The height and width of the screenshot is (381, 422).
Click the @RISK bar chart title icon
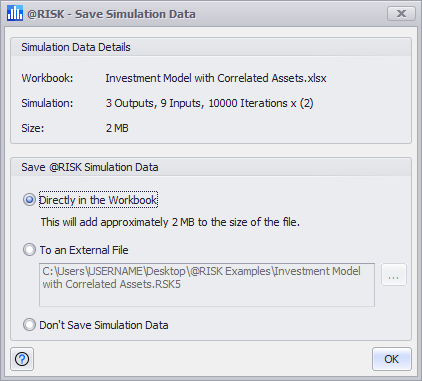tap(15, 13)
